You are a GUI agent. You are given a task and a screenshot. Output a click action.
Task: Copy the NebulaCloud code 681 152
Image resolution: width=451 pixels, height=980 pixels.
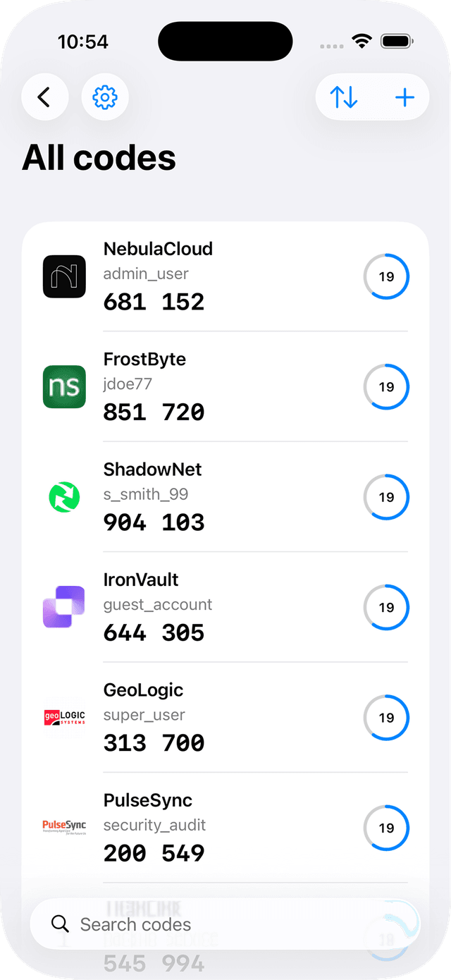point(154,302)
